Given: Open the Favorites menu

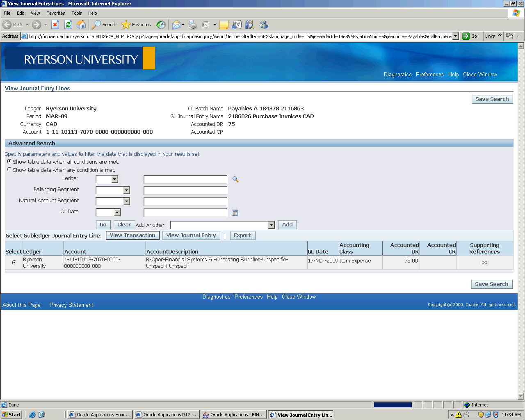Looking at the screenshot, I should click(55, 13).
